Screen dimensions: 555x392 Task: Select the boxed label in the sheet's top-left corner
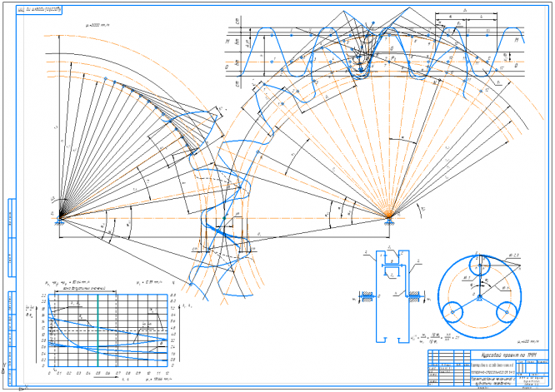coord(39,10)
